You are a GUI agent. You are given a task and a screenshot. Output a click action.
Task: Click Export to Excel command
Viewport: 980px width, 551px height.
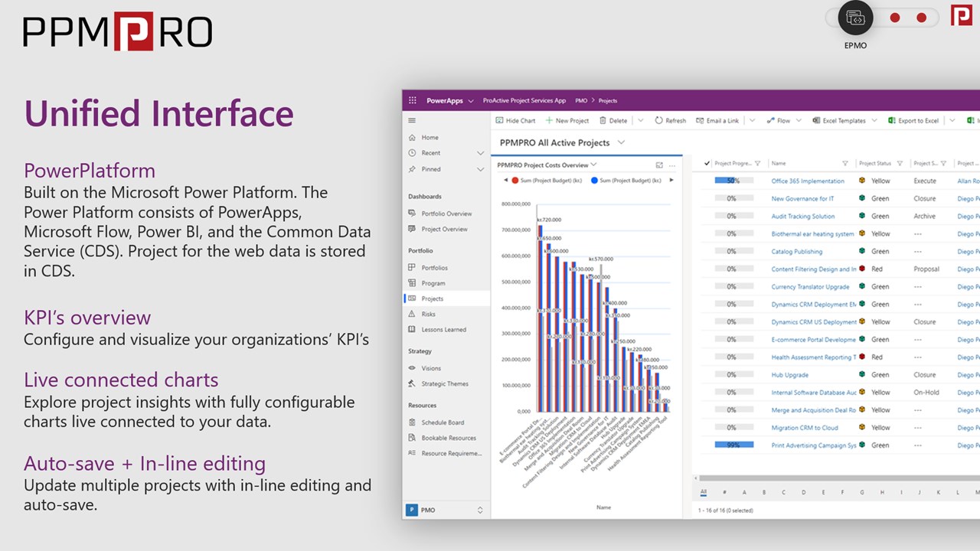pos(913,120)
